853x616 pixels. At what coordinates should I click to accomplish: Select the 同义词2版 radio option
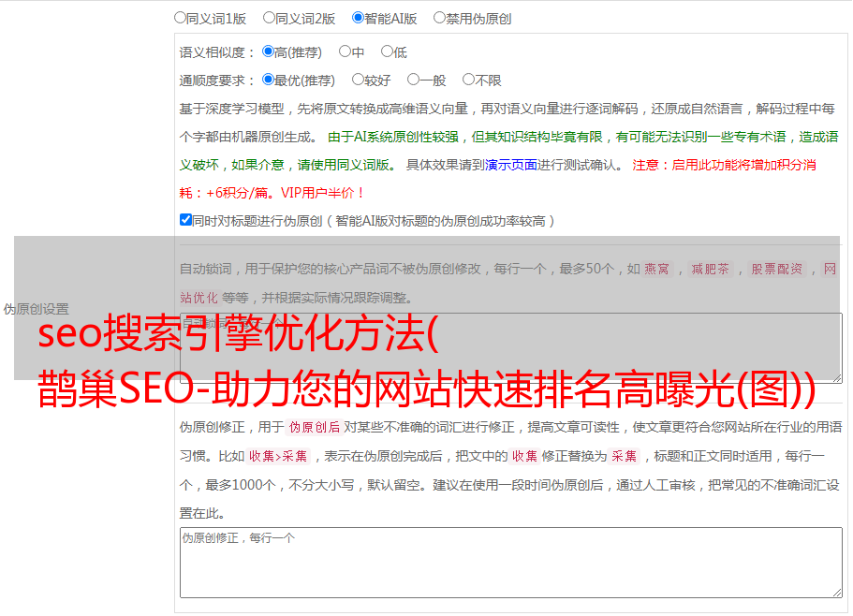pos(269,18)
